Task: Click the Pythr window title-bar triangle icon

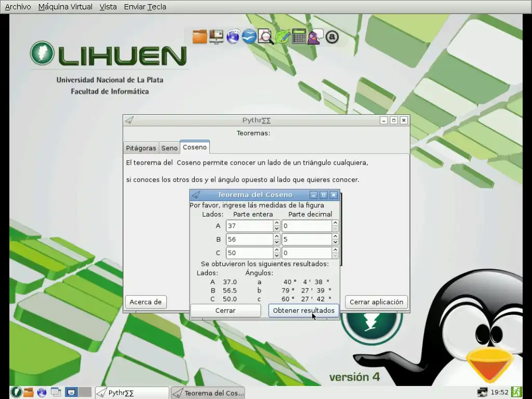Action: [129, 120]
